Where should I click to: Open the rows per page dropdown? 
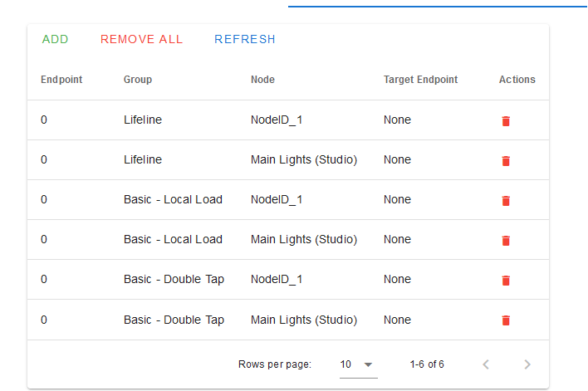pyautogui.click(x=358, y=364)
